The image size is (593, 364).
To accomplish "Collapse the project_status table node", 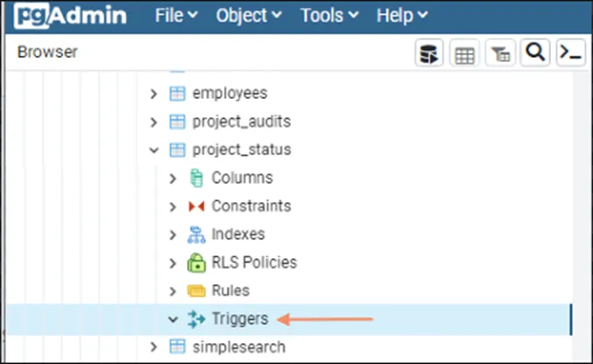I will [x=154, y=150].
